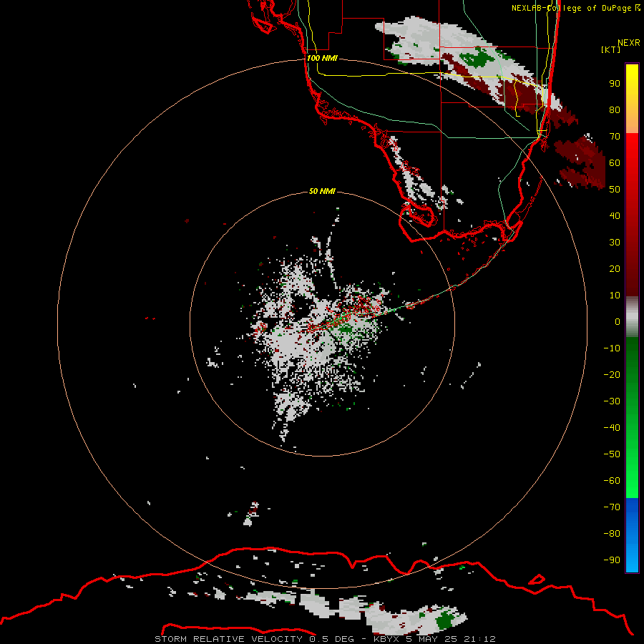Click the 10 value on the velocity scale
Viewport: 644px width, 644px height.
615,296
